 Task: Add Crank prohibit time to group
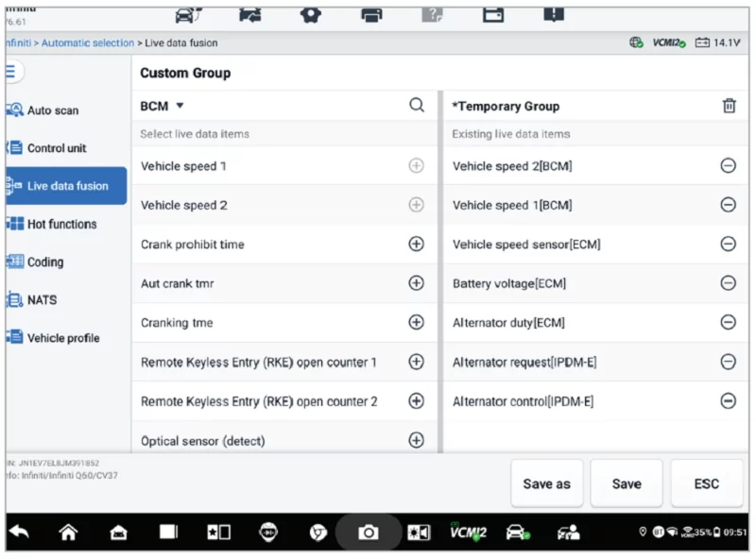[x=416, y=244]
